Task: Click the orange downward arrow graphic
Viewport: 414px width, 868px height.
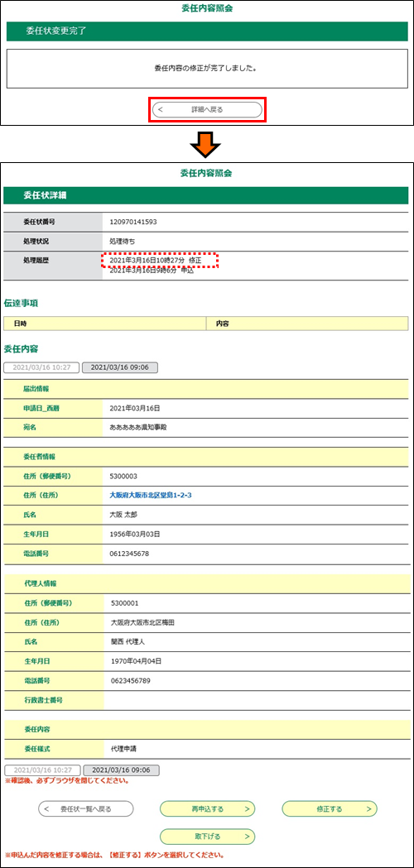Action: 205,146
